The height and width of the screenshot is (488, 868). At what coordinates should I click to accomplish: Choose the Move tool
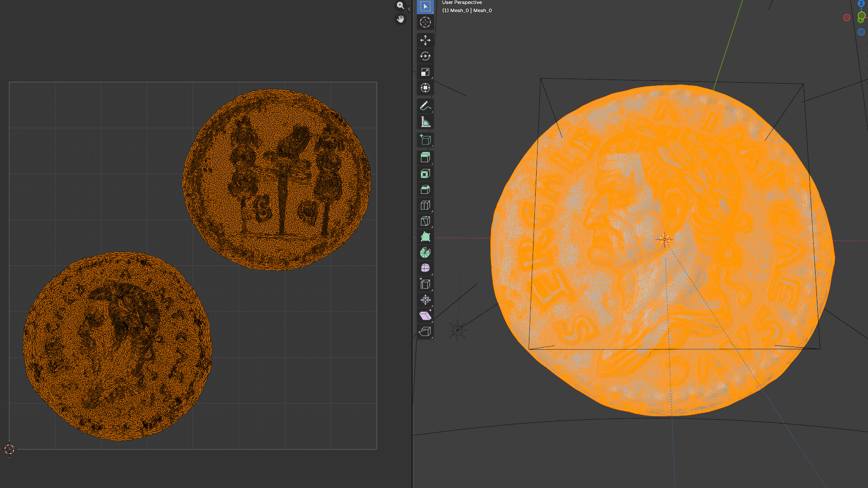click(425, 40)
